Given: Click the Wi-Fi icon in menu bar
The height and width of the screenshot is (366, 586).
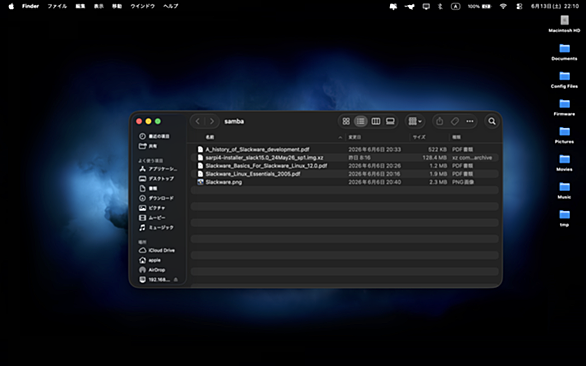Looking at the screenshot, I should tap(503, 6).
